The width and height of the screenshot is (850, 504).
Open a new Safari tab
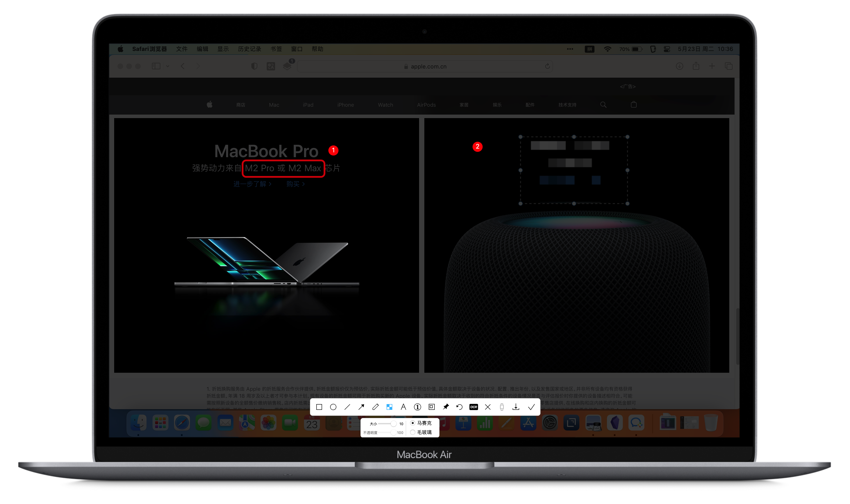coord(712,66)
